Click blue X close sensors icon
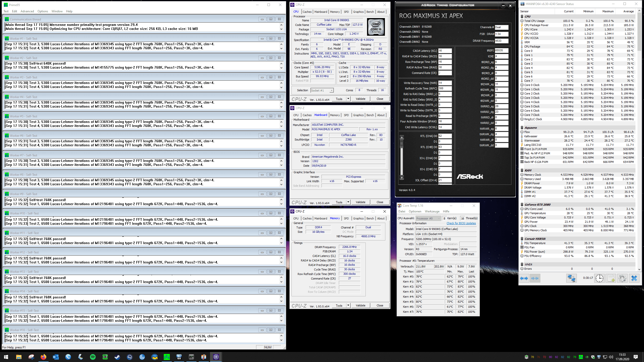This screenshot has height=362, width=644. (634, 278)
